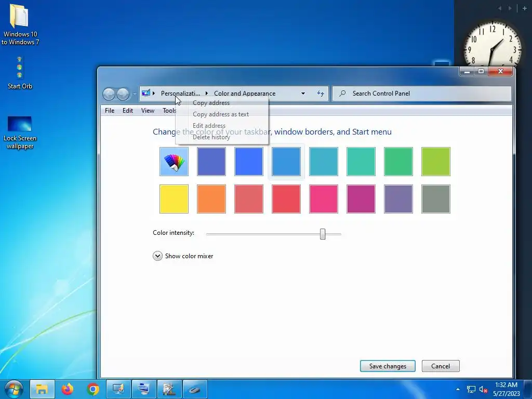
Task: Choose Copy address as text
Action: coord(222,114)
